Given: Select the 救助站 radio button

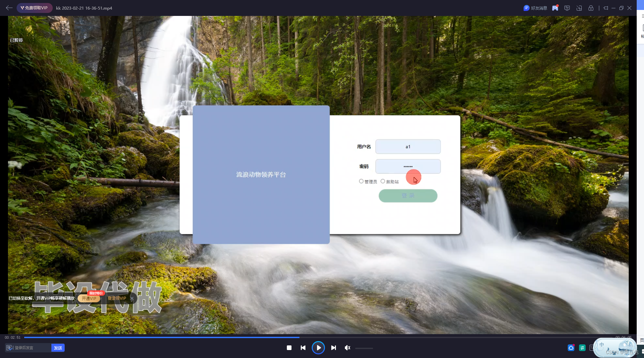Looking at the screenshot, I should [383, 181].
